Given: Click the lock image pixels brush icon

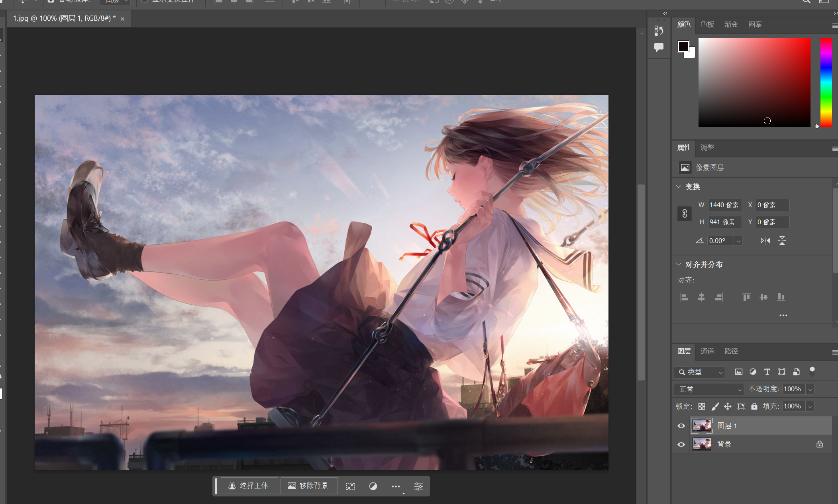Looking at the screenshot, I should [x=715, y=406].
